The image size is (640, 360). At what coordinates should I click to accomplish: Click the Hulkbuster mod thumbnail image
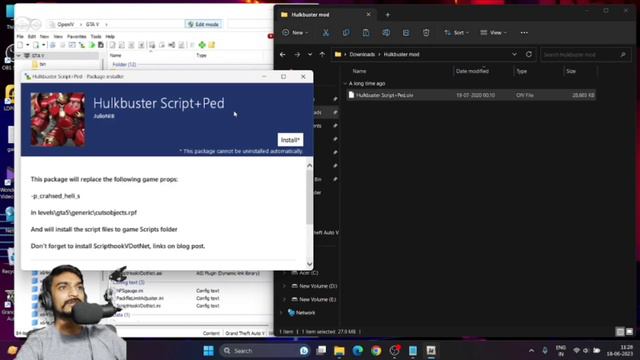coord(58,119)
